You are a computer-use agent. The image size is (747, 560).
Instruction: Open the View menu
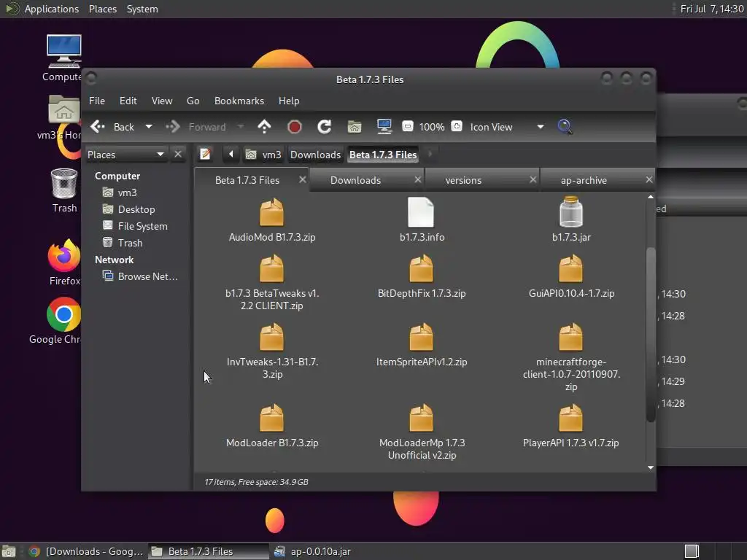coord(162,101)
